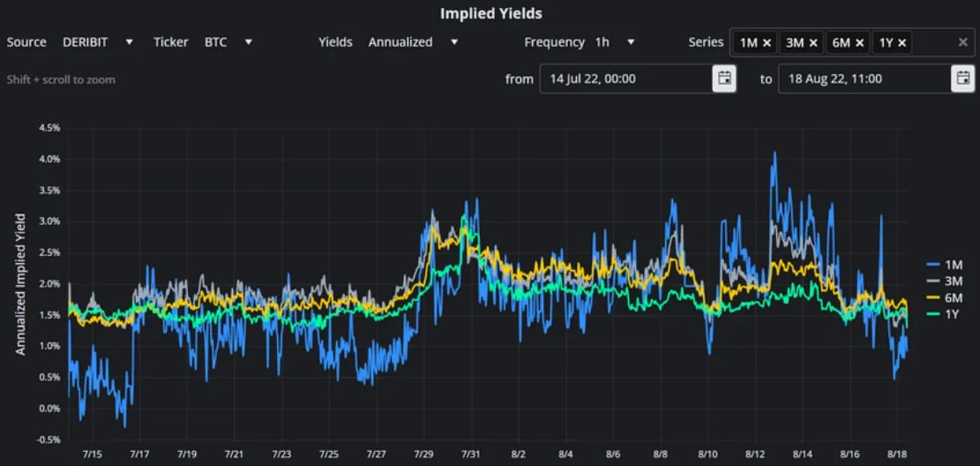The image size is (980, 466).
Task: Click the 2.0% y-axis label
Action: [x=50, y=284]
